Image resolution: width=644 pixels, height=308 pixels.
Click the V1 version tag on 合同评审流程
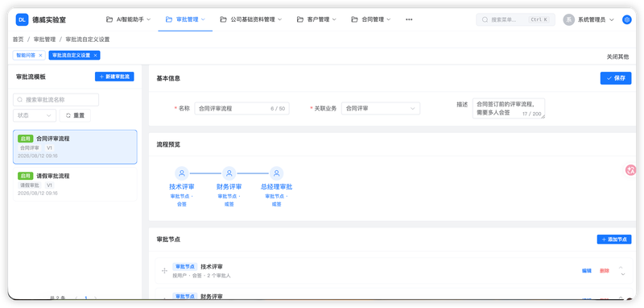49,148
